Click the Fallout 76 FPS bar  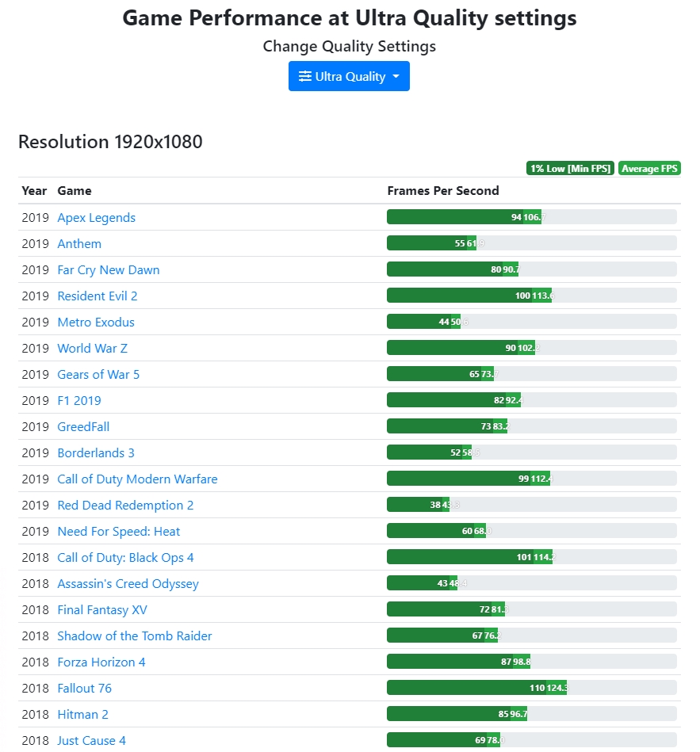pos(532,687)
